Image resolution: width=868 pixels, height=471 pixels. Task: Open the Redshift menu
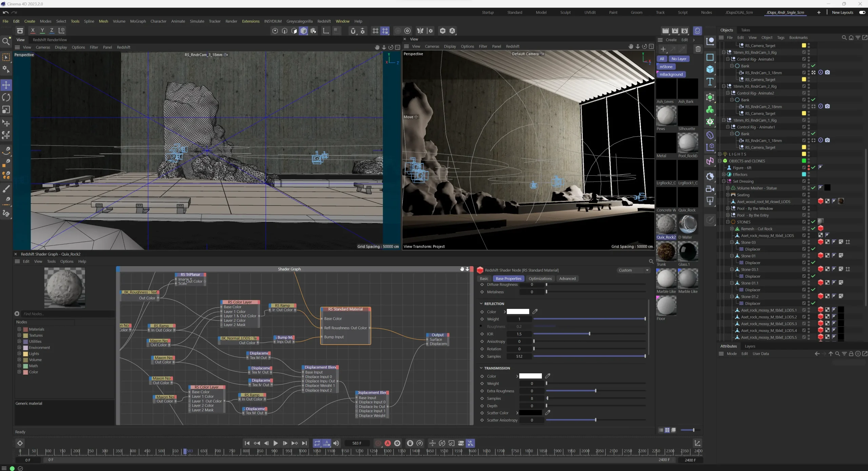click(324, 21)
